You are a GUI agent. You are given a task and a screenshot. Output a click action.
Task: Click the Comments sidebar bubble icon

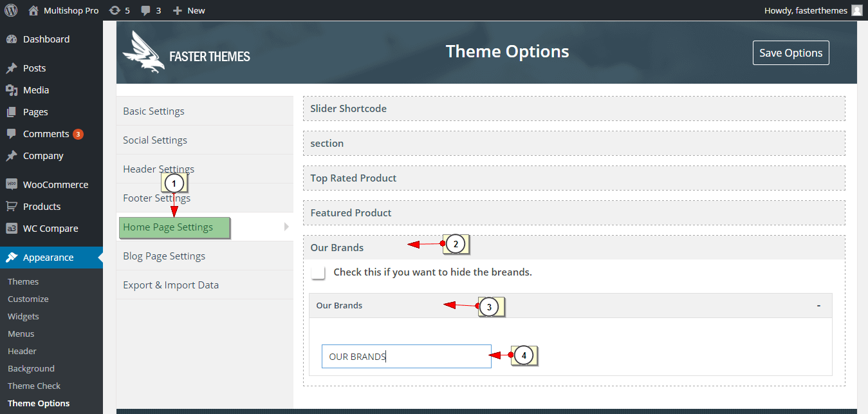(12, 134)
